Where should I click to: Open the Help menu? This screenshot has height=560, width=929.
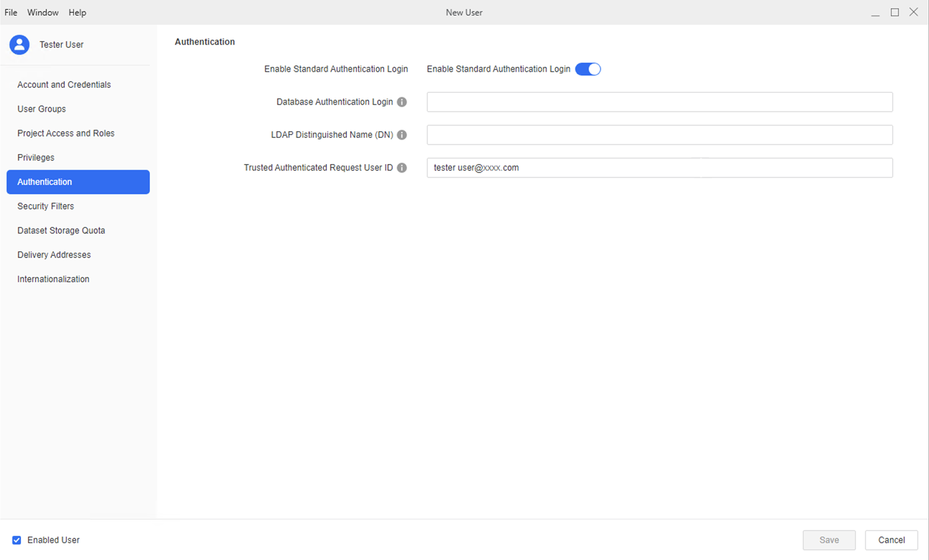[x=77, y=12]
